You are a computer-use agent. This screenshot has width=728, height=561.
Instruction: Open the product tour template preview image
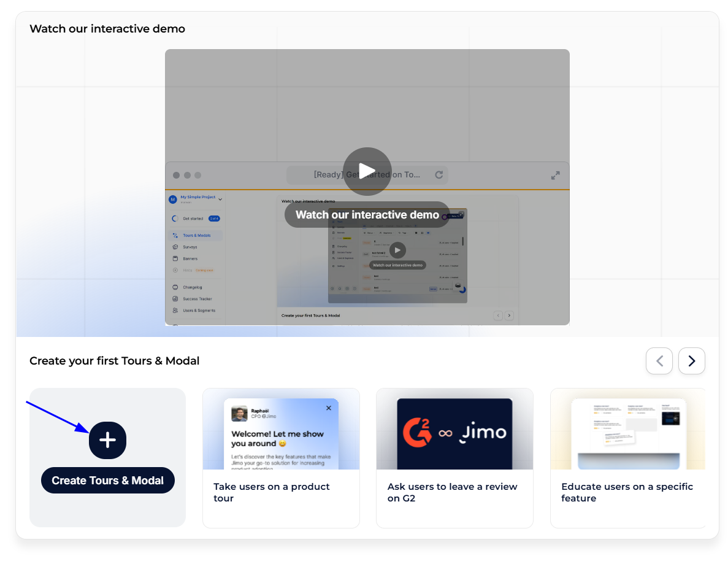[x=281, y=429]
